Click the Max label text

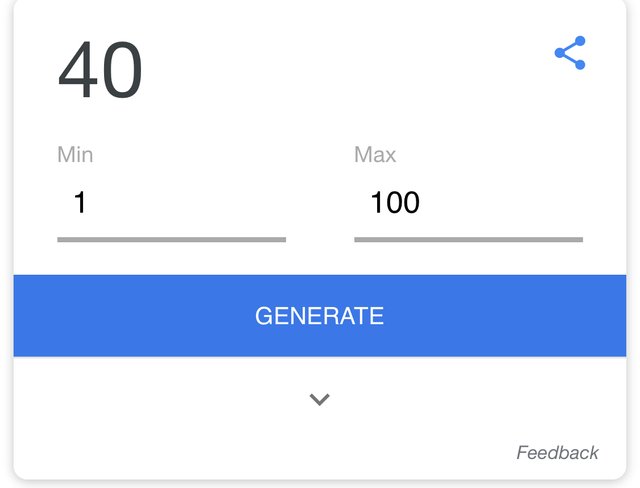click(375, 155)
